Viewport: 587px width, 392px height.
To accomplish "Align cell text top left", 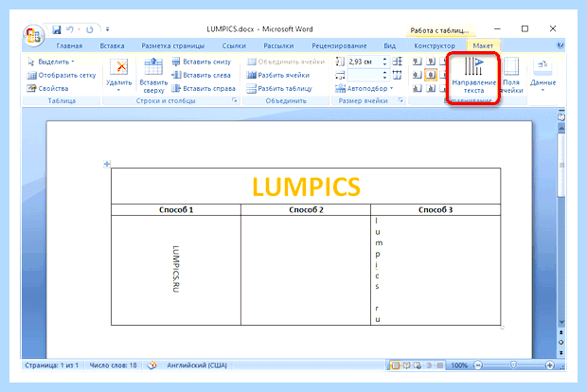I will [417, 62].
